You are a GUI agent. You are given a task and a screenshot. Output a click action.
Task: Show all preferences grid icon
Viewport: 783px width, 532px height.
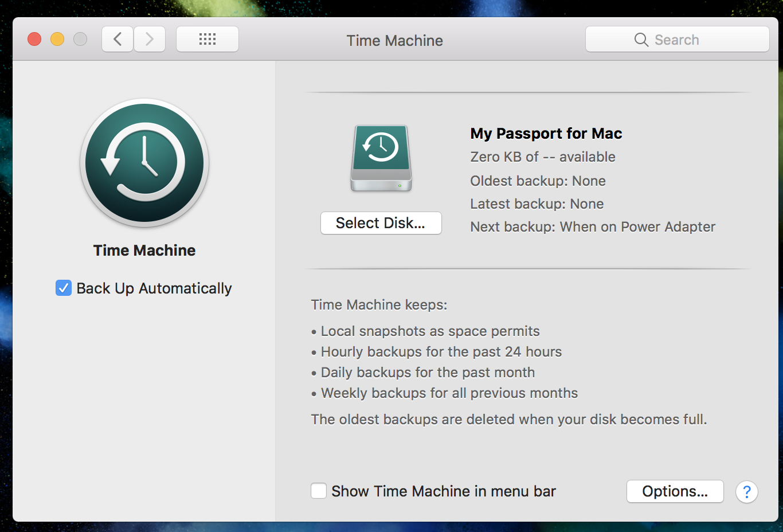tap(208, 39)
